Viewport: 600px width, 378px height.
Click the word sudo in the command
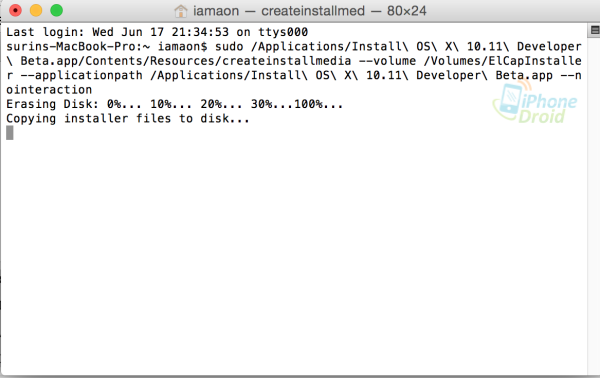point(229,47)
